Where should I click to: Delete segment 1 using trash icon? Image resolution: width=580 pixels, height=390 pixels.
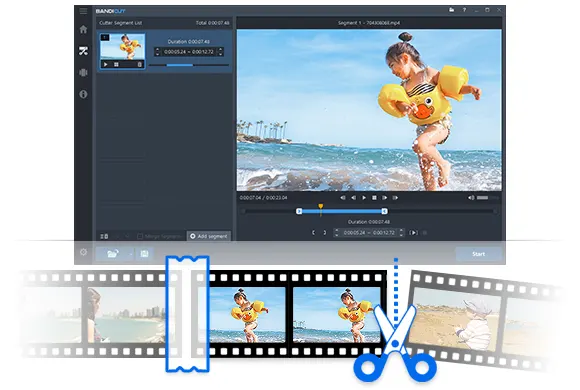139,64
